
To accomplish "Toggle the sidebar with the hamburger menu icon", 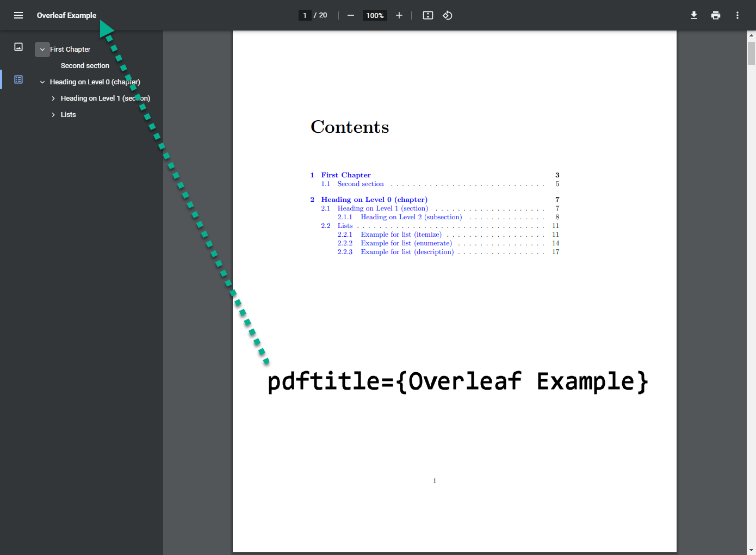I will [18, 15].
